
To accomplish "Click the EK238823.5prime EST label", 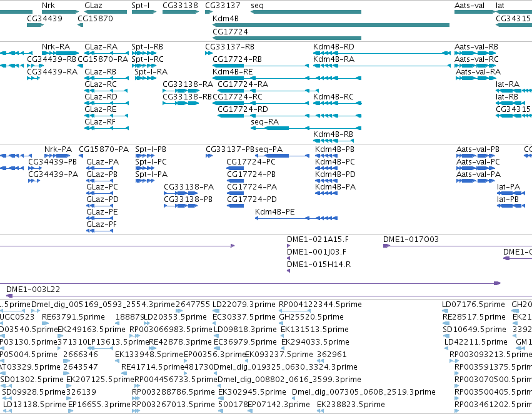I will (351, 405).
